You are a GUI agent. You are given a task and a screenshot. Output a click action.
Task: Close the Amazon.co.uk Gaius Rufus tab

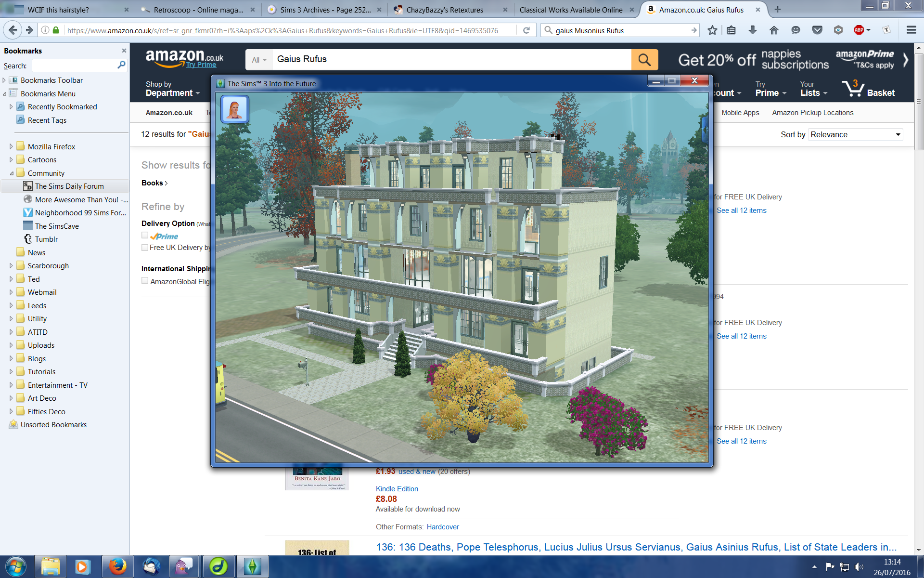758,10
